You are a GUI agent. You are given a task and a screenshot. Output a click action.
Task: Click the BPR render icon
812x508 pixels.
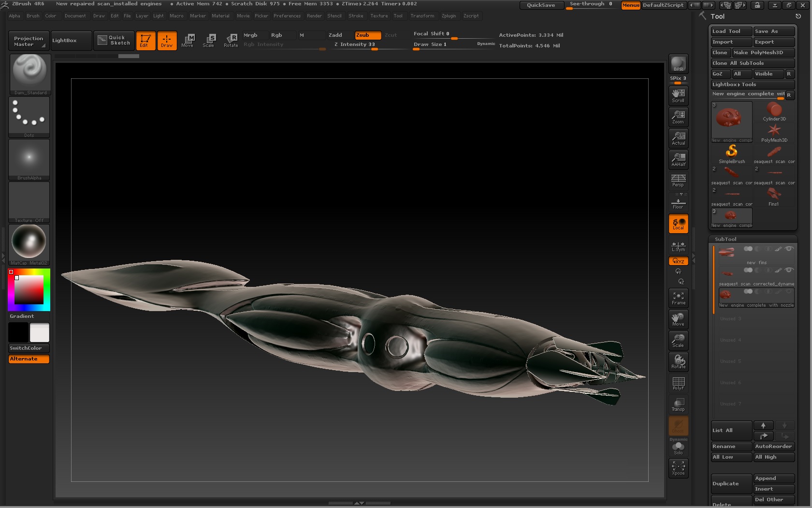click(x=678, y=64)
